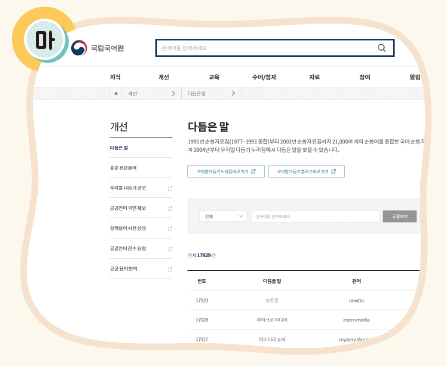The height and width of the screenshot is (366, 447).
Task: Click the home icon in the breadcrumb
Action: pyautogui.click(x=116, y=94)
